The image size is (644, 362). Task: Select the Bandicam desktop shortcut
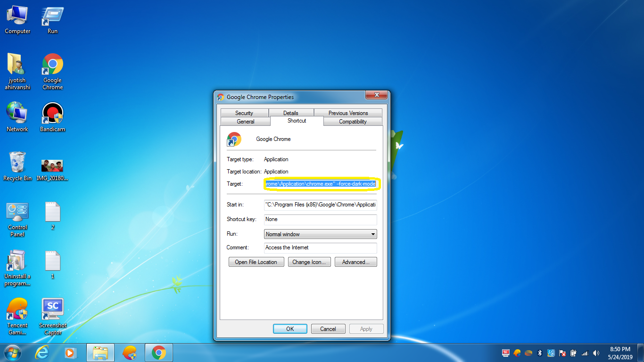tap(52, 117)
